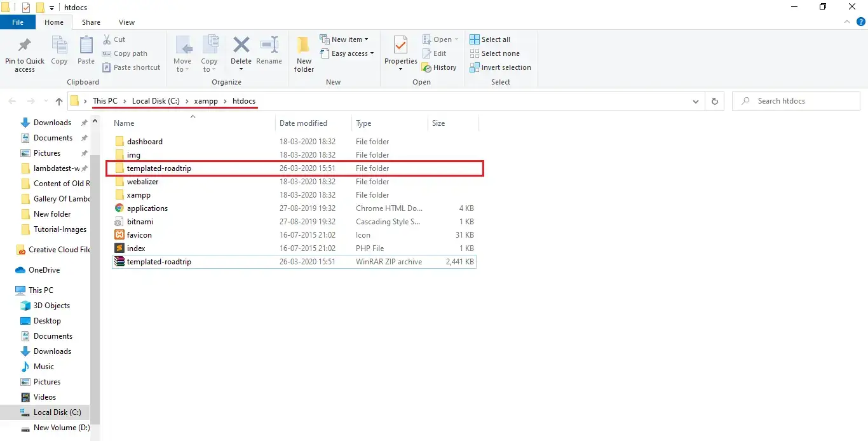
Task: Click the Paste icon on the ribbon
Action: pos(85,51)
